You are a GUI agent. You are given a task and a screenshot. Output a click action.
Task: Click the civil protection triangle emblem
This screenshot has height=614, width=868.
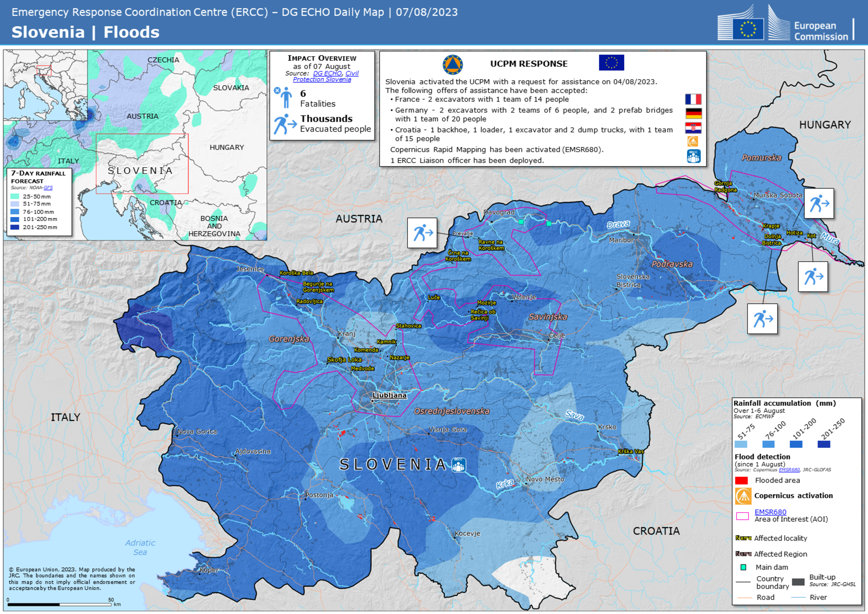[452, 65]
